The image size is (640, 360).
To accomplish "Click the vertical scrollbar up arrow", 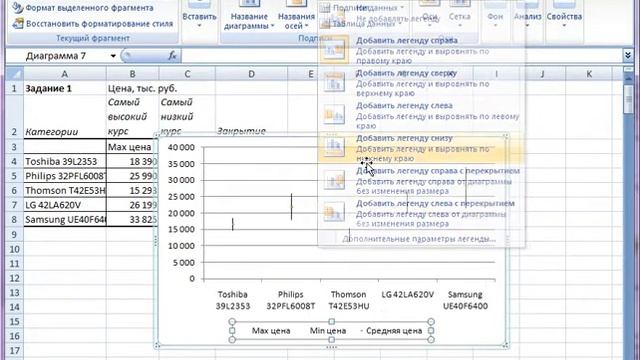I will tap(628, 78).
